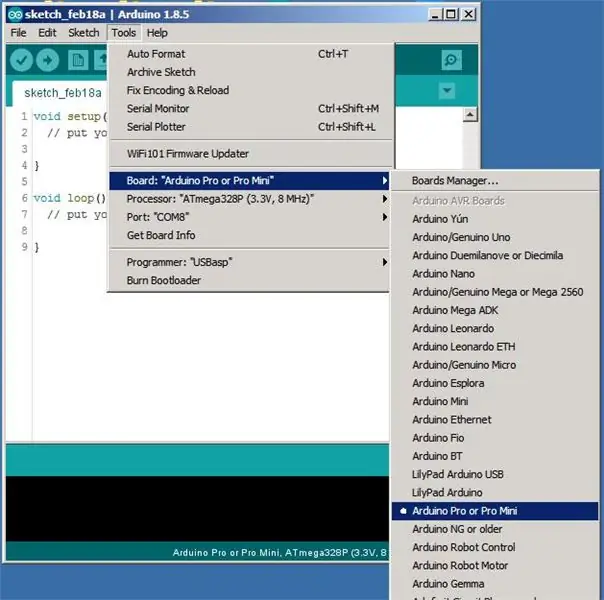Select Arduino Ethernet board
This screenshot has height=600, width=604.
coord(495,419)
